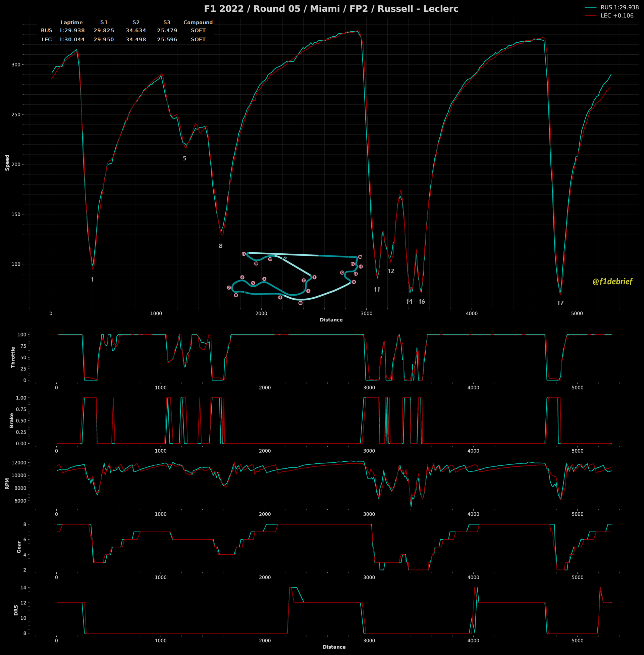
Task: Click turn 16 marker on circuit map
Action: (360, 257)
